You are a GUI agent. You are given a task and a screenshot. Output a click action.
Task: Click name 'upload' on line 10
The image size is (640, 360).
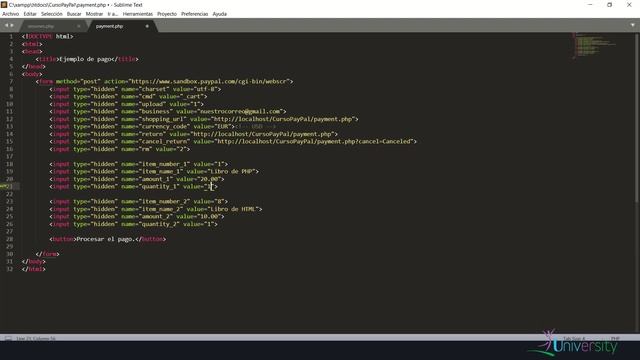[x=152, y=104]
